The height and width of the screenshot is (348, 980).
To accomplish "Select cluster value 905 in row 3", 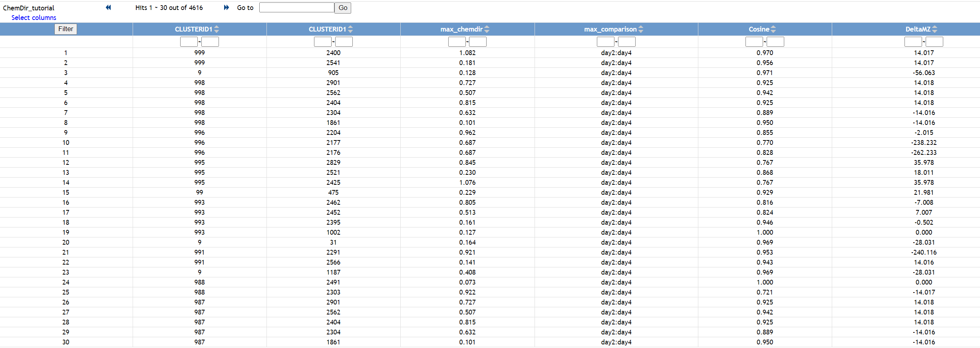I will [x=333, y=73].
